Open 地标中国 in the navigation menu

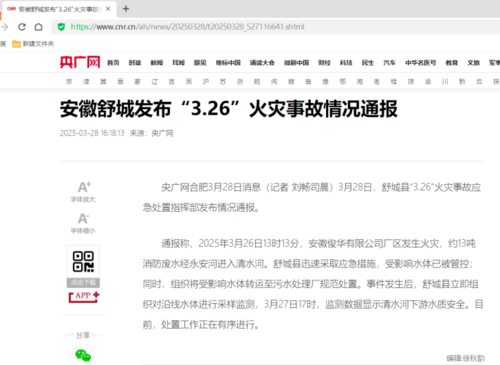click(228, 63)
